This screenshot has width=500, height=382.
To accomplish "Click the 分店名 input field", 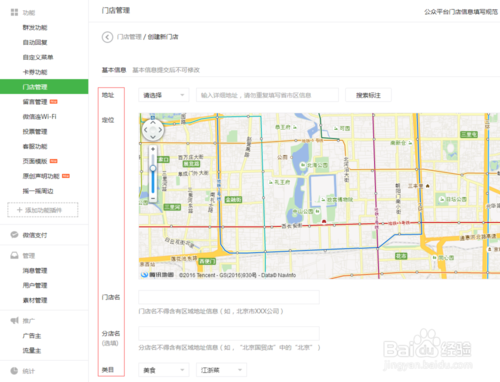I will (x=229, y=333).
